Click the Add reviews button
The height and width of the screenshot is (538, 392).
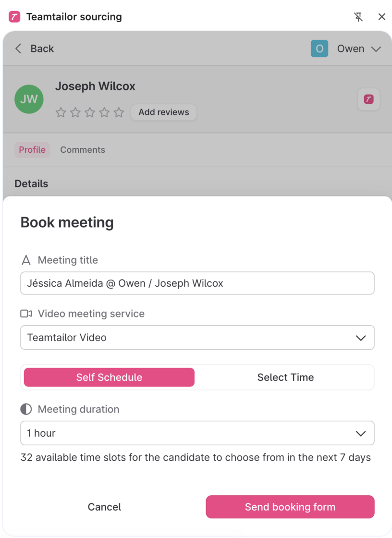point(164,112)
